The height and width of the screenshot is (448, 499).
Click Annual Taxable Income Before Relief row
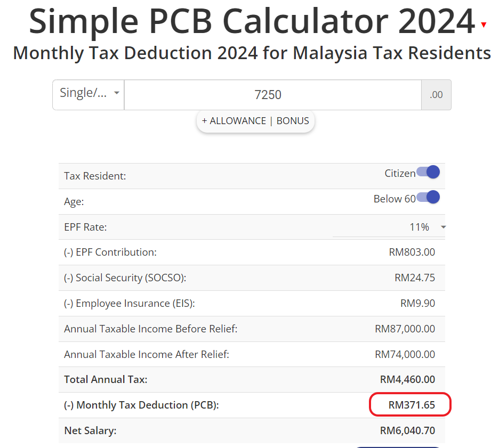click(x=252, y=329)
